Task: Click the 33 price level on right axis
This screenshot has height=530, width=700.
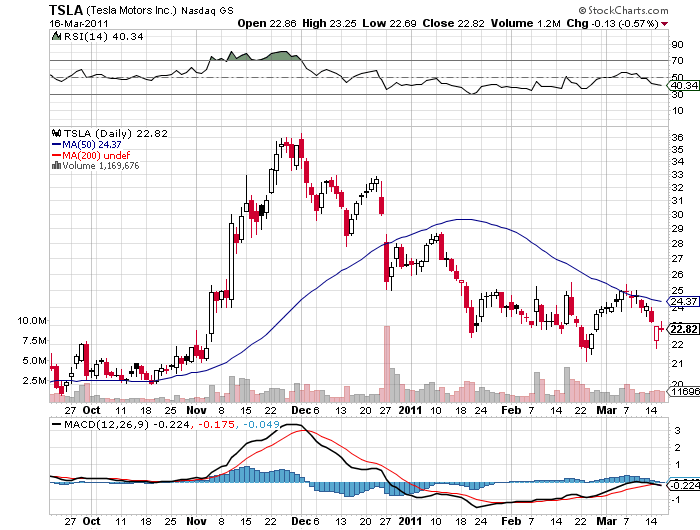Action: click(677, 174)
